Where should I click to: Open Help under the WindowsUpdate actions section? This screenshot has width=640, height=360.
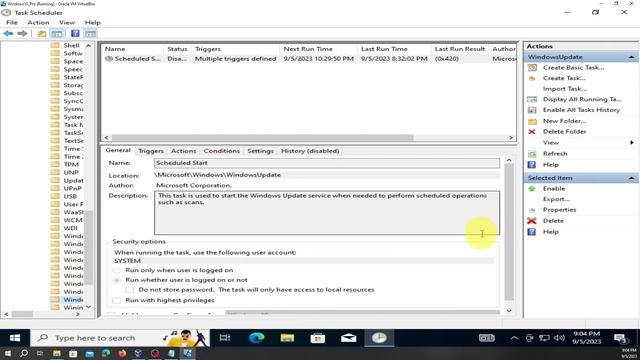pos(550,164)
